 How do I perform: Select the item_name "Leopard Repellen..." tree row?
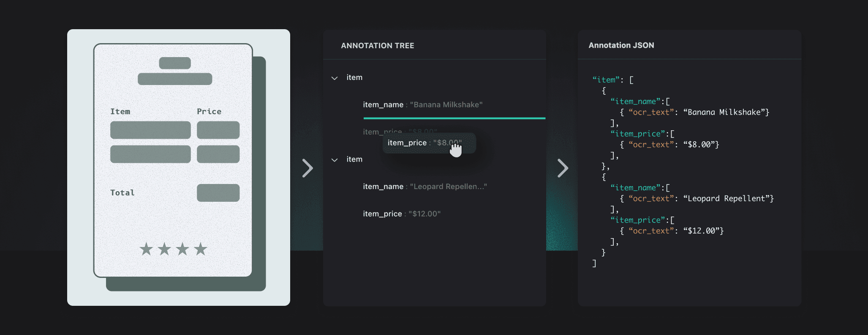point(424,187)
